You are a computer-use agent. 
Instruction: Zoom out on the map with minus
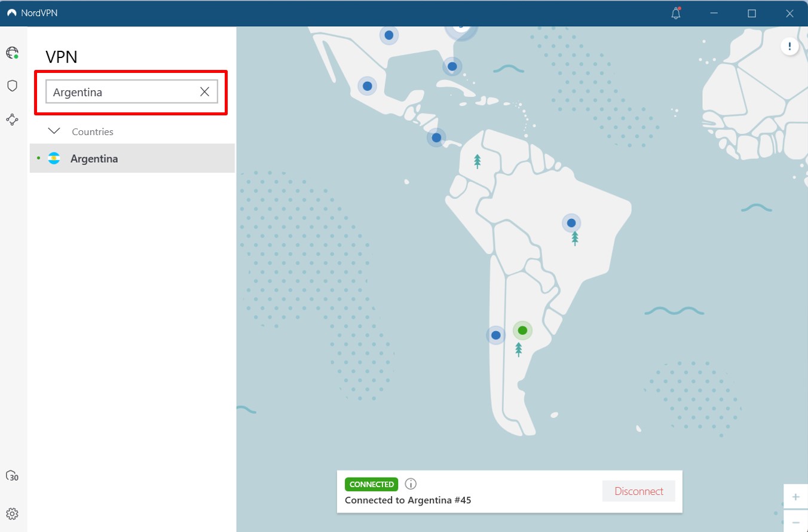pyautogui.click(x=795, y=522)
